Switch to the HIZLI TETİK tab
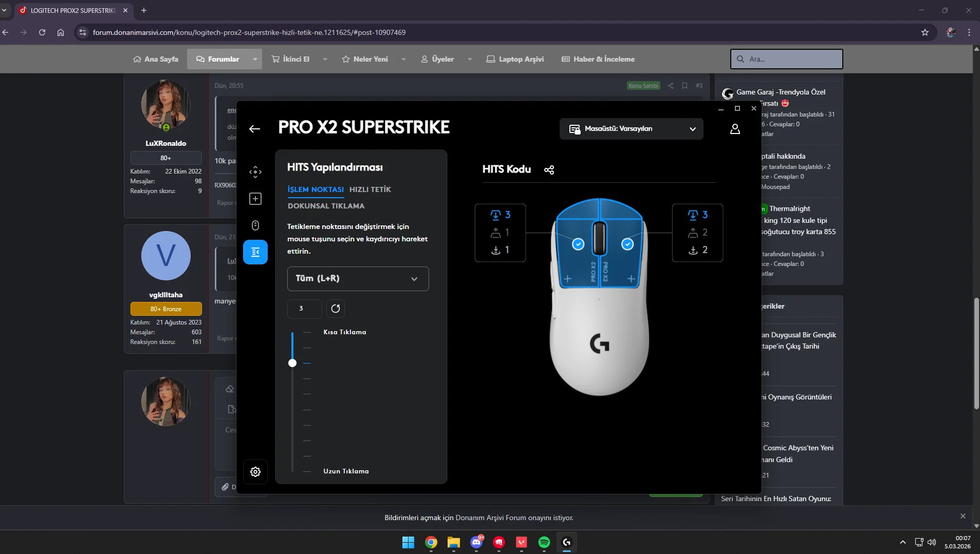This screenshot has height=554, width=980. point(370,189)
